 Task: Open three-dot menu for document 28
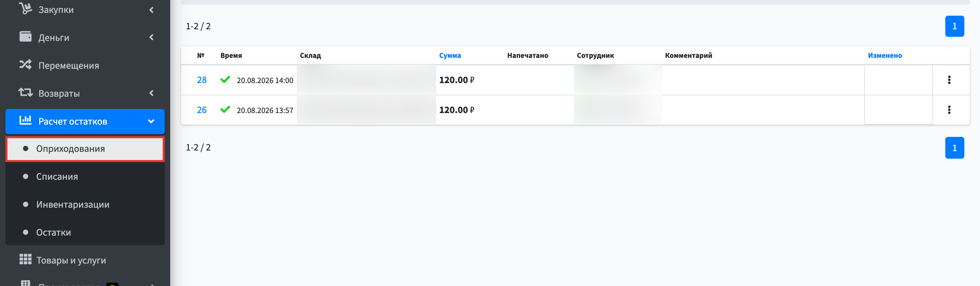point(949,80)
